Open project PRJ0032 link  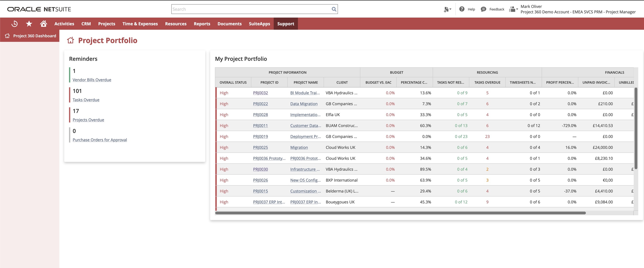point(260,93)
